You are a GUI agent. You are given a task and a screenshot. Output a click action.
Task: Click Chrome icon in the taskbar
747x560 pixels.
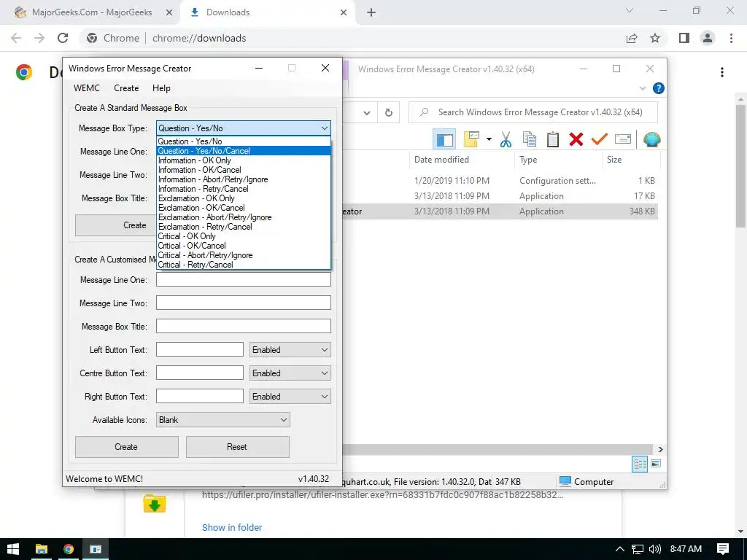69,549
